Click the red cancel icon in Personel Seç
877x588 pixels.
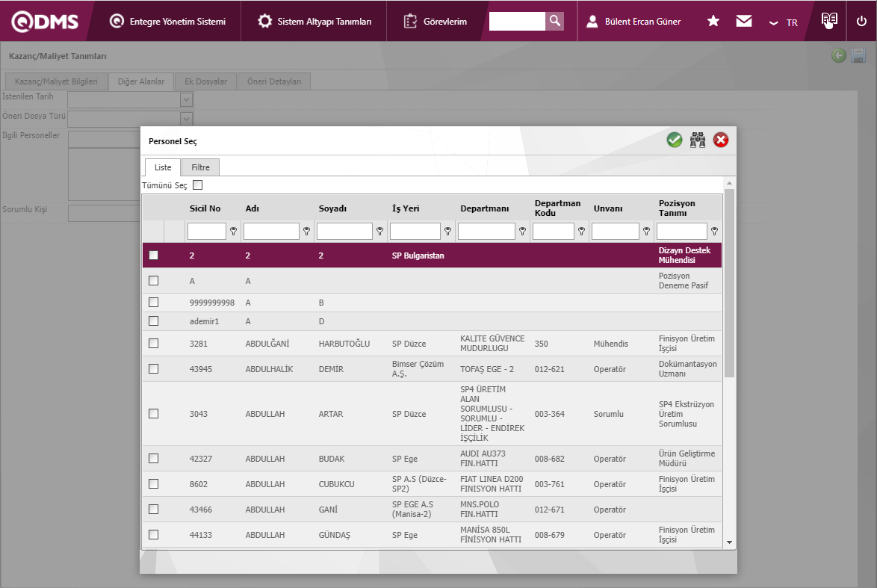click(721, 140)
